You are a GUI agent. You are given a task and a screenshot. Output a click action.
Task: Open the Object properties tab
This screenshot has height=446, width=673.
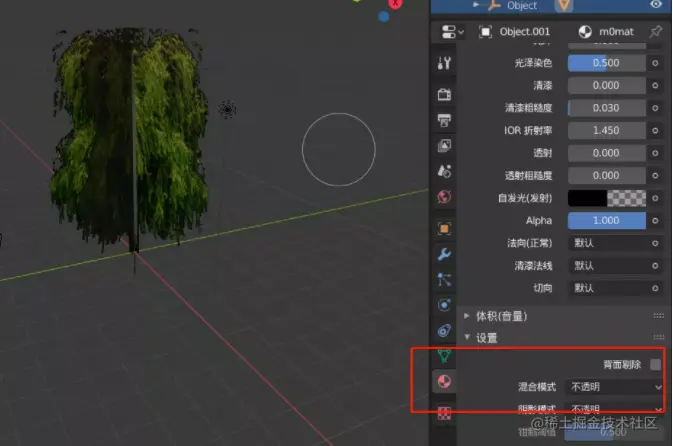444,228
